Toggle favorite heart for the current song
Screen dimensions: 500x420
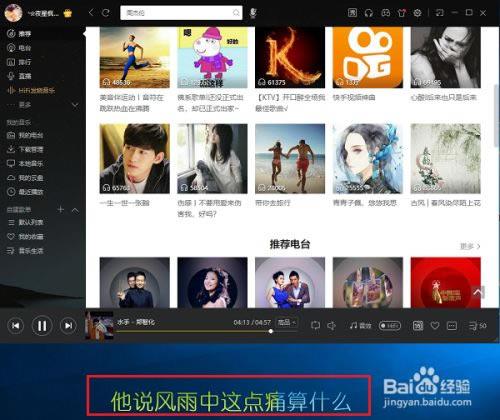coord(435,325)
